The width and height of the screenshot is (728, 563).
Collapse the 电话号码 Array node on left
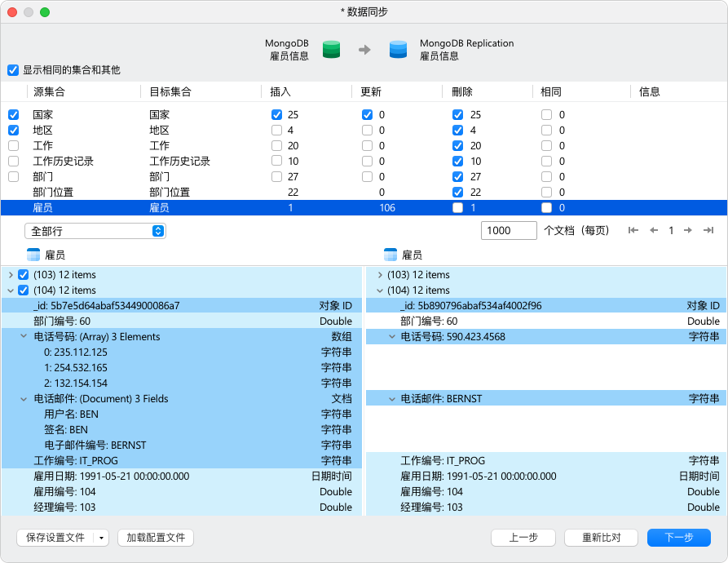[24, 337]
